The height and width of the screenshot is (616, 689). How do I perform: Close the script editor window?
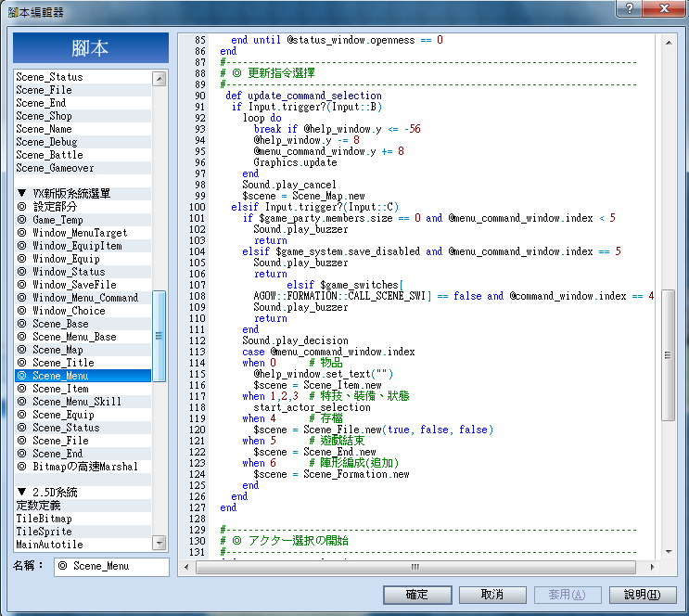[x=664, y=8]
